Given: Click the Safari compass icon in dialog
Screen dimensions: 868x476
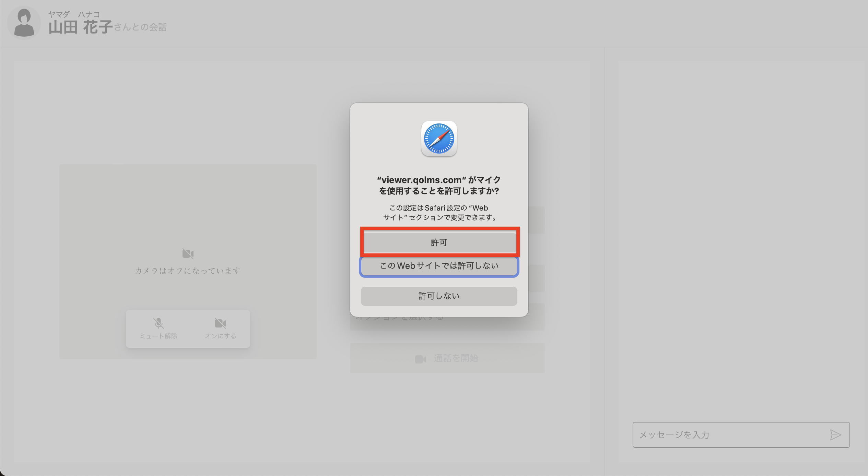Looking at the screenshot, I should (x=439, y=139).
